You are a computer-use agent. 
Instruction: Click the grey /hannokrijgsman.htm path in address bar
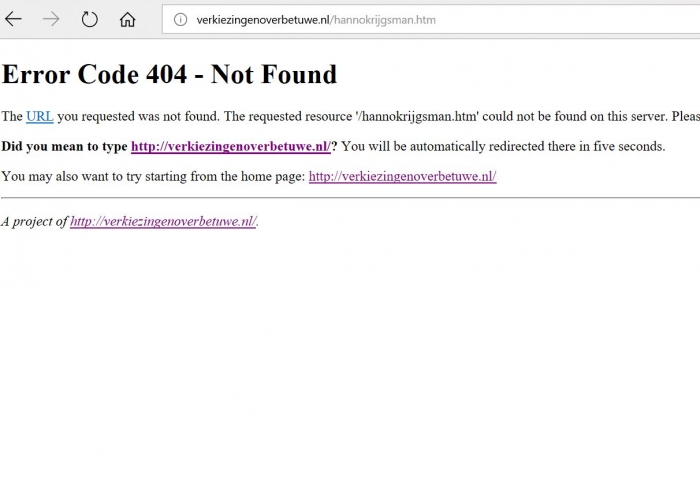(x=383, y=20)
